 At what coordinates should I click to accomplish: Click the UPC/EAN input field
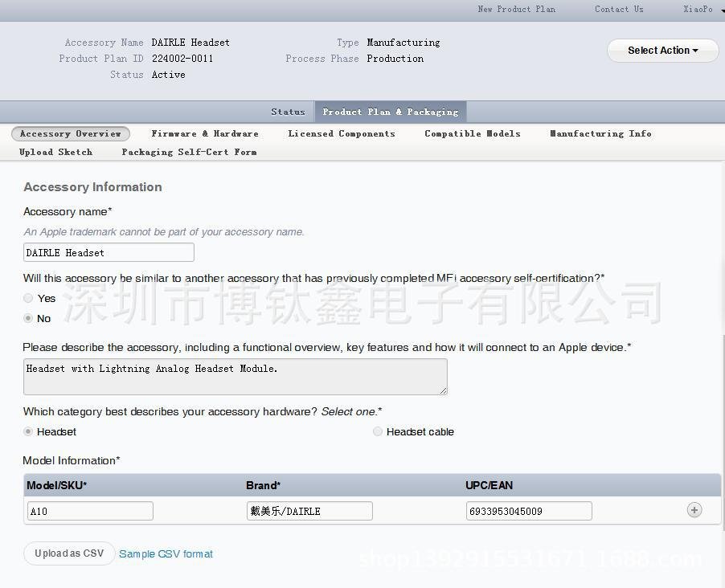point(529,511)
